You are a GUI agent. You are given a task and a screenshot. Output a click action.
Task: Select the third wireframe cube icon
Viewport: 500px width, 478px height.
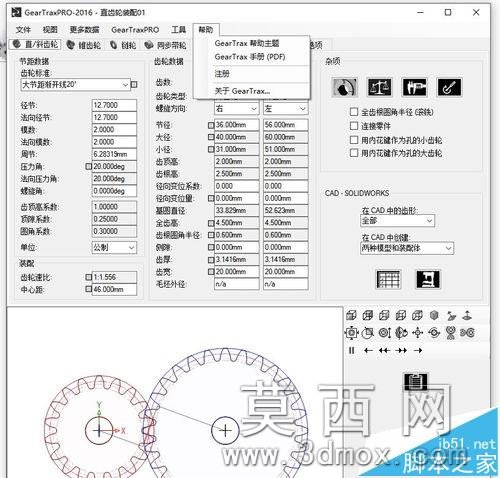pos(384,315)
